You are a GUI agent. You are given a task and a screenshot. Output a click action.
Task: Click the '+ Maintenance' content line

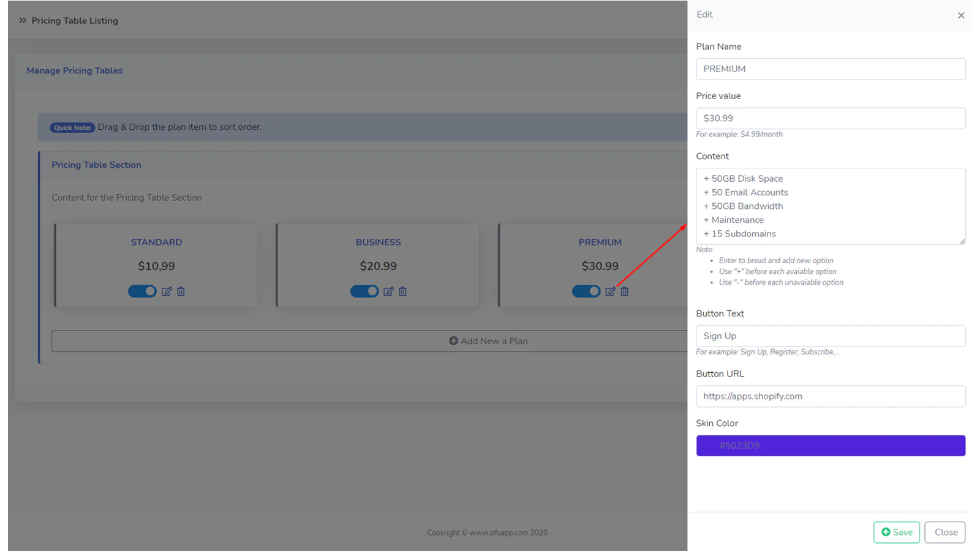pos(733,220)
